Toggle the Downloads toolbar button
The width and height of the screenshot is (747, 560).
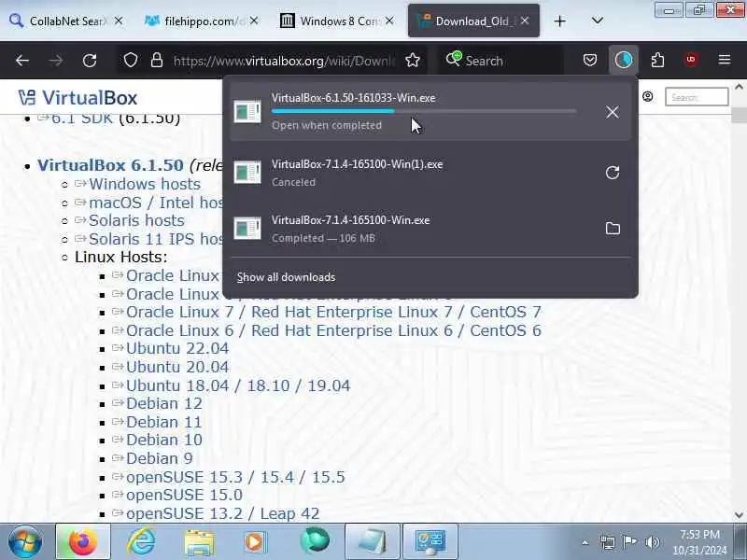click(623, 60)
